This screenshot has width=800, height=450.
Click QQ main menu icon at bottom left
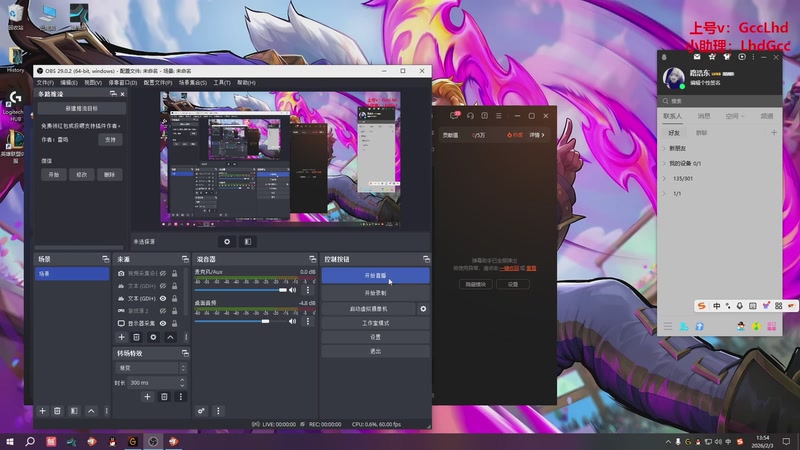coord(667,327)
